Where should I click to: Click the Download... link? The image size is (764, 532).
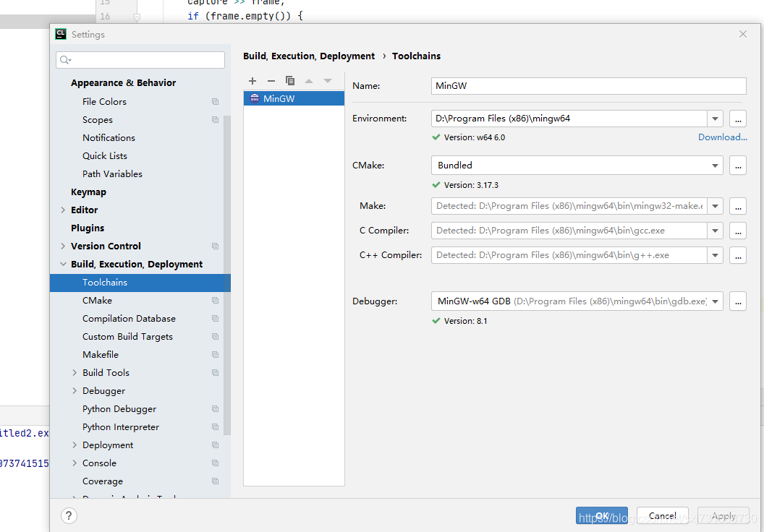(722, 137)
